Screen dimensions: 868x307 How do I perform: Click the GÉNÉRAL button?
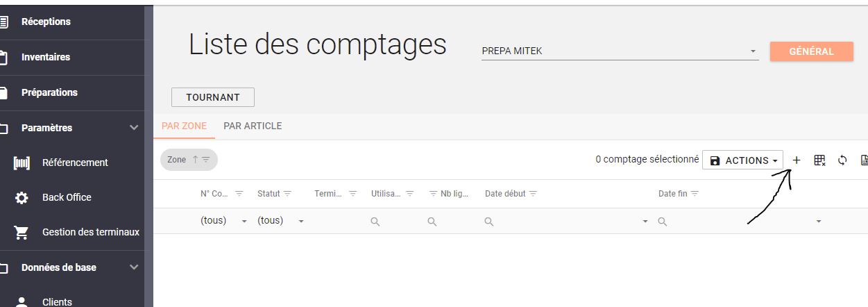(x=811, y=51)
